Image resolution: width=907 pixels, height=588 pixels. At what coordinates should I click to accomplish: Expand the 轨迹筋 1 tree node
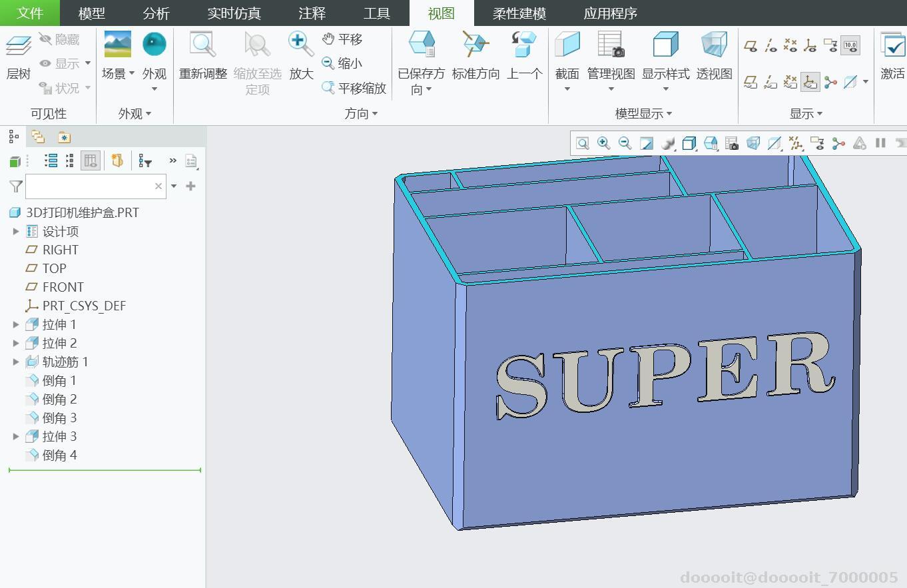(16, 362)
